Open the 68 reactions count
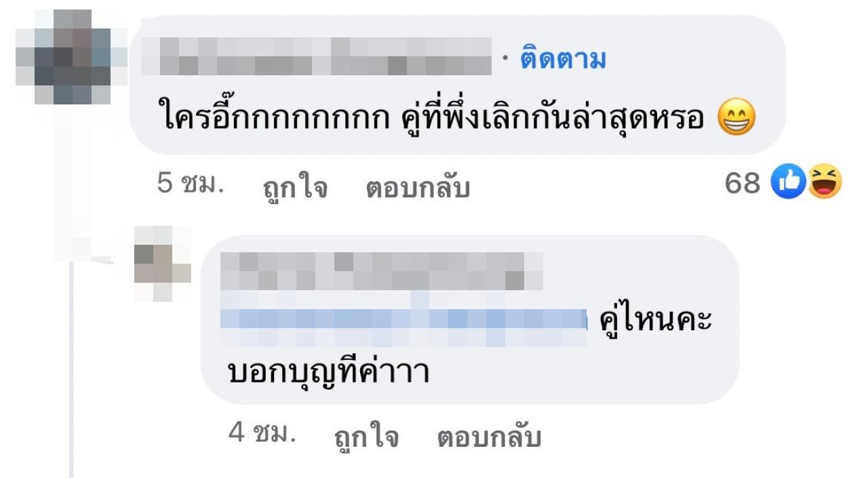 [742, 183]
